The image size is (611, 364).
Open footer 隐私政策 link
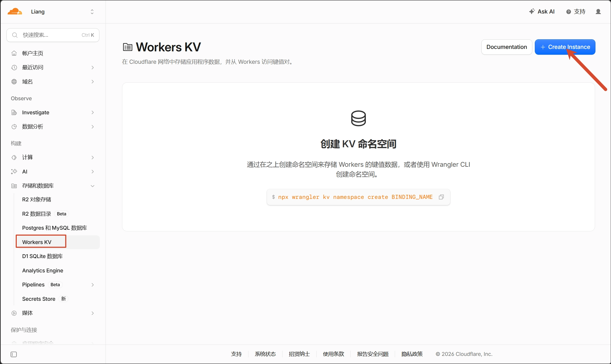point(412,354)
